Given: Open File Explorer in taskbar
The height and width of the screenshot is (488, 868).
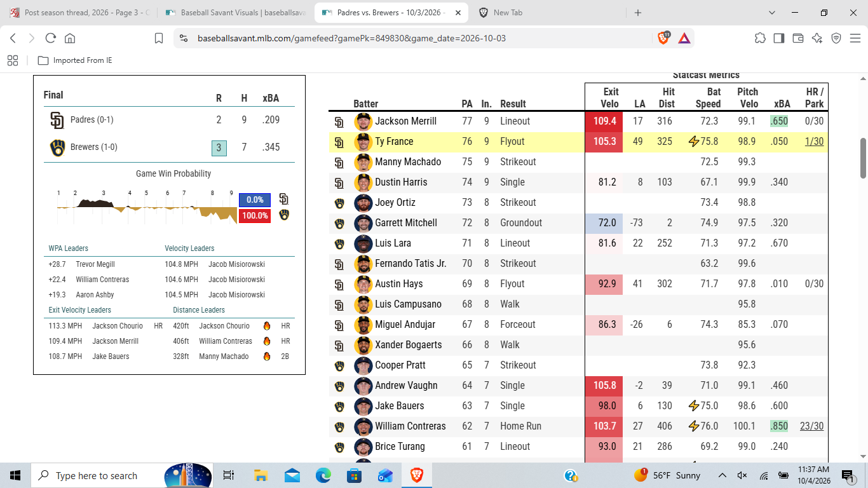Looking at the screenshot, I should click(x=261, y=475).
